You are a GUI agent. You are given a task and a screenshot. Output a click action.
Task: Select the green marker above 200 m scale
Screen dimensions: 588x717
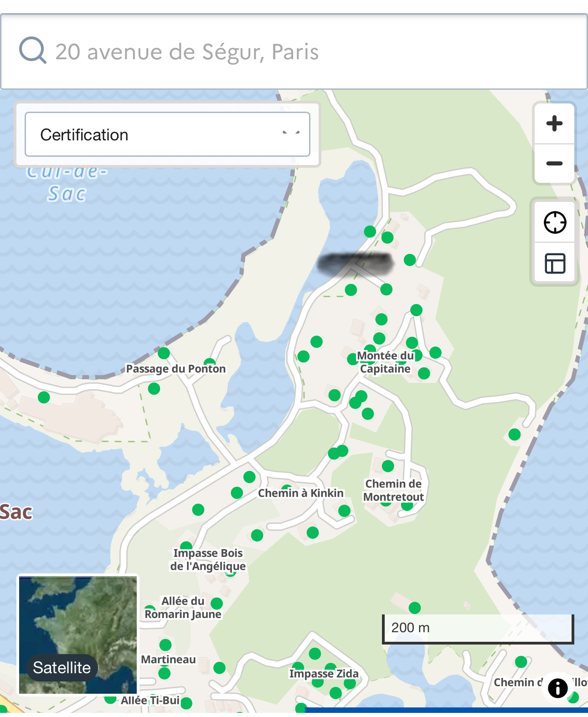[415, 608]
